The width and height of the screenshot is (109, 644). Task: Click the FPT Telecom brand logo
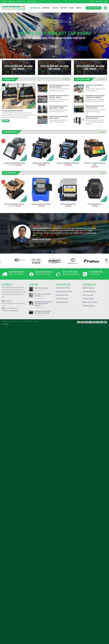click(x=20, y=260)
